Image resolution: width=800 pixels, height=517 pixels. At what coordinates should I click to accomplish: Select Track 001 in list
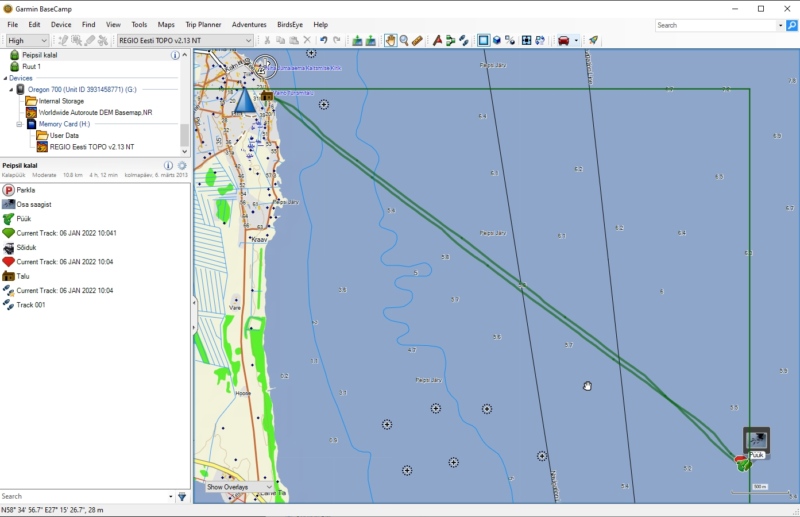[31, 305]
